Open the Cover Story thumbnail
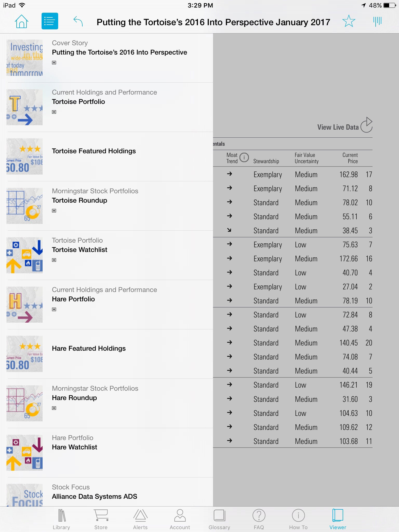This screenshot has height=532, width=399. [24, 58]
